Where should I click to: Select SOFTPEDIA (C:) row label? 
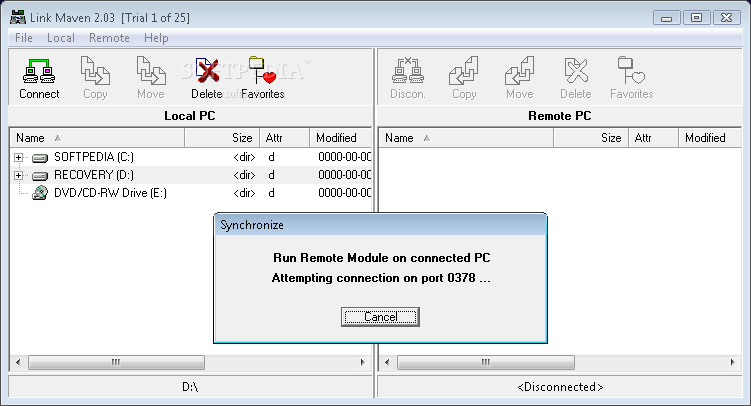[94, 157]
